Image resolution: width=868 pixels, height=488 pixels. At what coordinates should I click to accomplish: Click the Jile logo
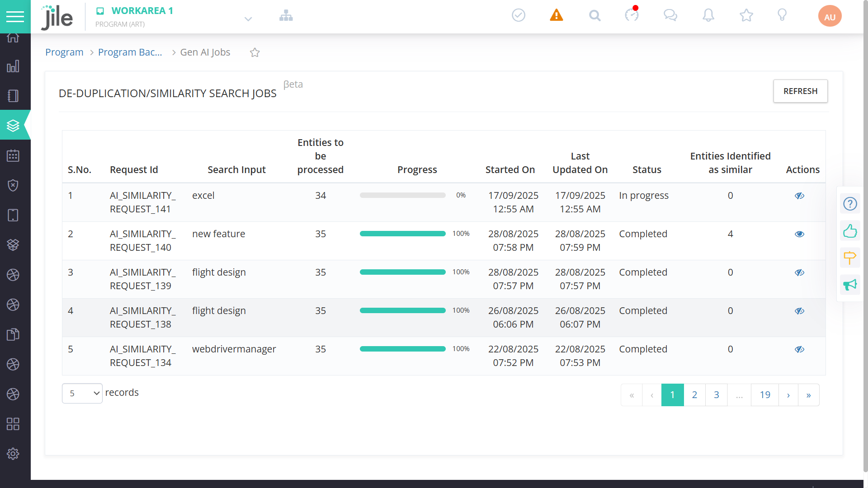[x=57, y=17]
